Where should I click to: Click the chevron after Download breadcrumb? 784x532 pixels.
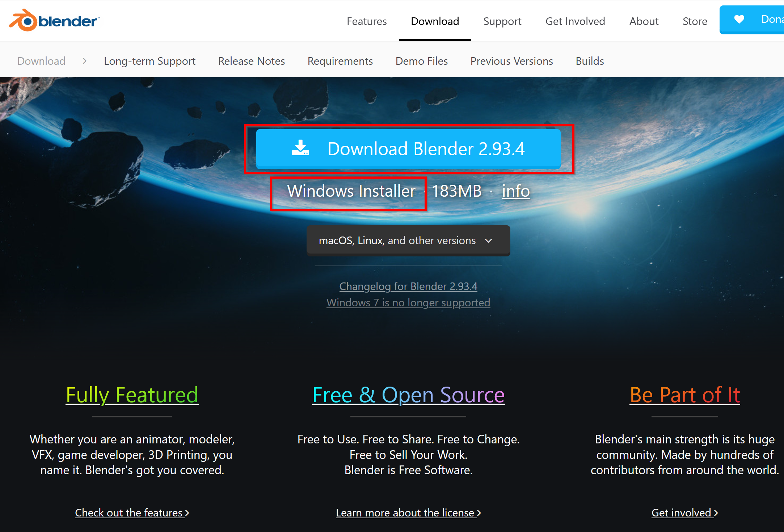tap(84, 61)
